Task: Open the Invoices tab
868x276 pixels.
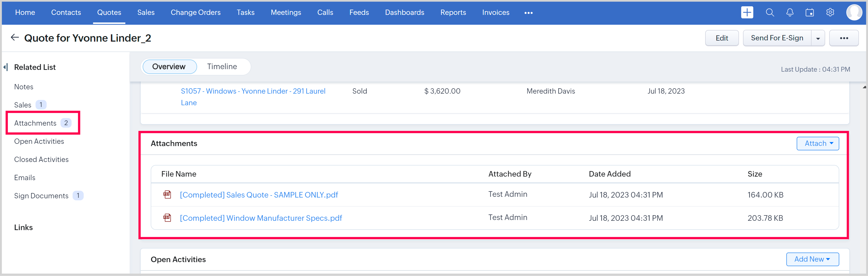Action: pyautogui.click(x=495, y=12)
